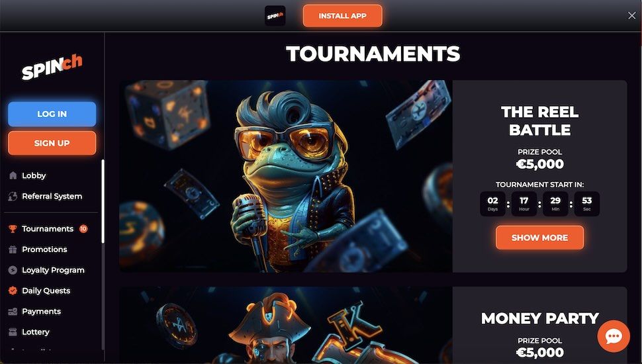Click the Payments icon in sidebar
642x364 pixels.
coord(13,312)
